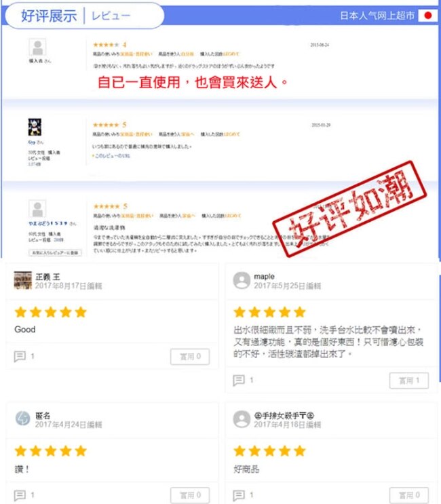The image size is (441, 504).
Task: Click @手撩女殺手〒@ avatar icon
Action: coord(242,419)
